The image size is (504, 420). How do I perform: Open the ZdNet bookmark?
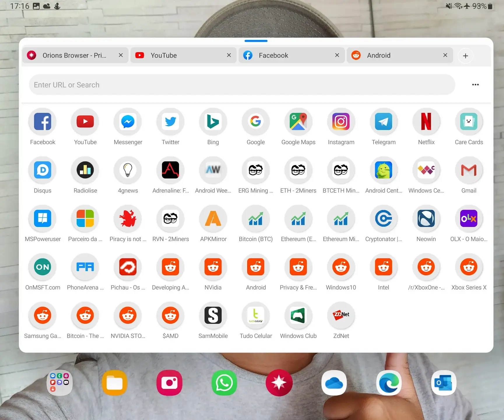coord(341,315)
